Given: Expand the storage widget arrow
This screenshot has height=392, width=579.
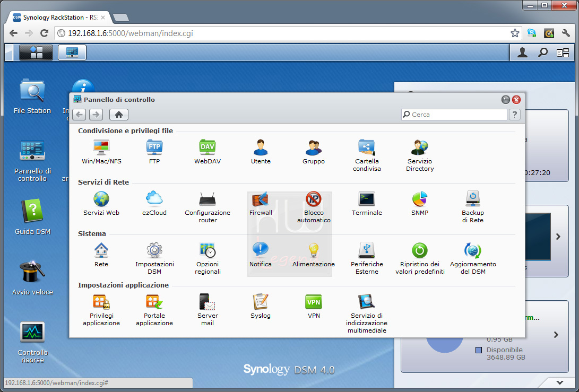Looking at the screenshot, I should coord(556,335).
